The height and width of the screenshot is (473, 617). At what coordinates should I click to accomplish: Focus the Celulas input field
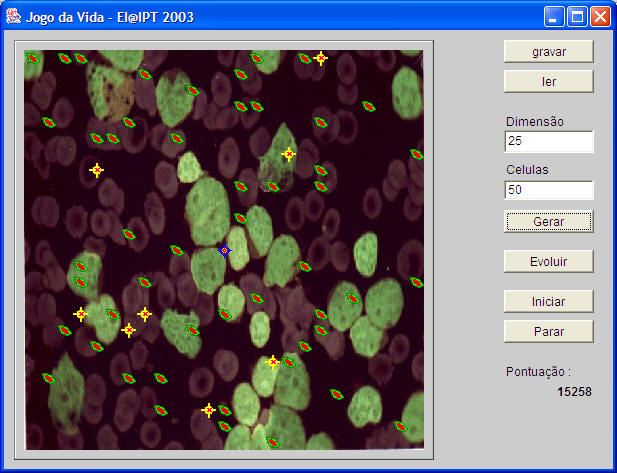point(548,189)
